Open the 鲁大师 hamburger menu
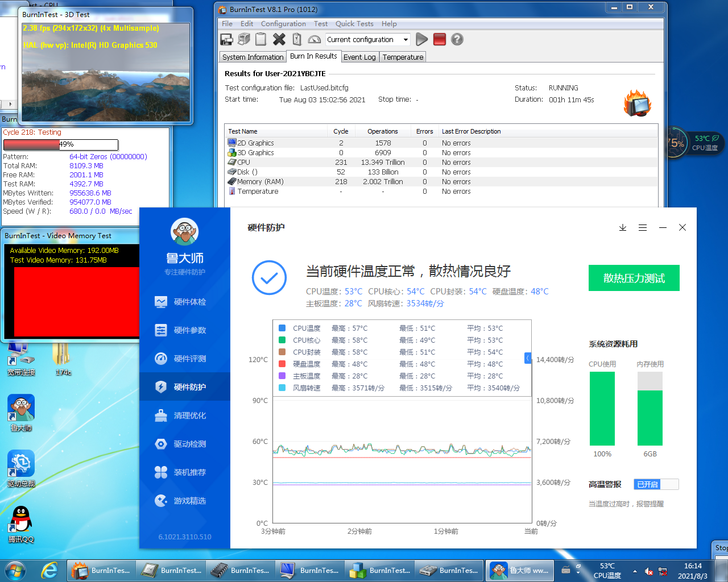The width and height of the screenshot is (728, 582). pyautogui.click(x=643, y=227)
